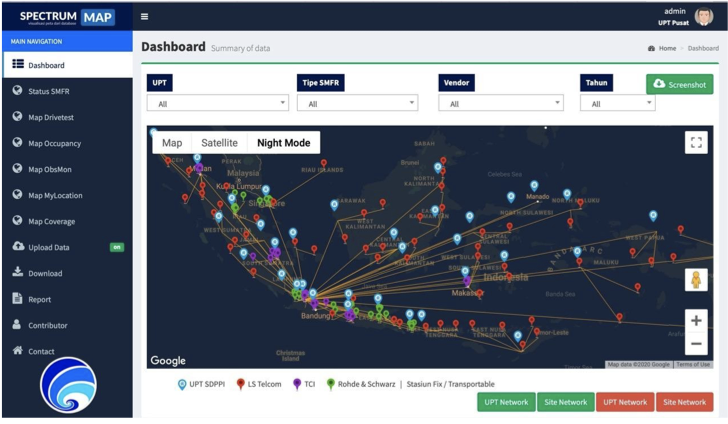This screenshot has height=424, width=728.
Task: Open Map Occupancy view
Action: coord(68,143)
